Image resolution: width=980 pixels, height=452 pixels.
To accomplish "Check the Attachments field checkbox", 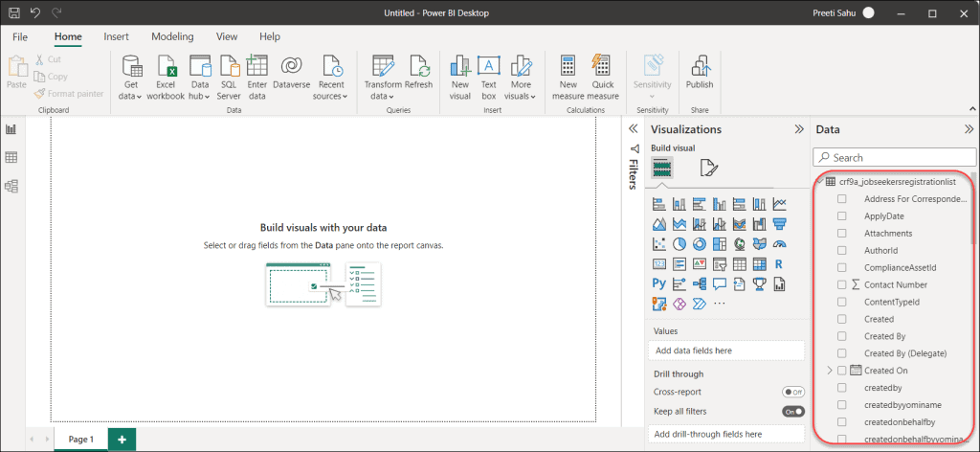I will [x=842, y=234].
